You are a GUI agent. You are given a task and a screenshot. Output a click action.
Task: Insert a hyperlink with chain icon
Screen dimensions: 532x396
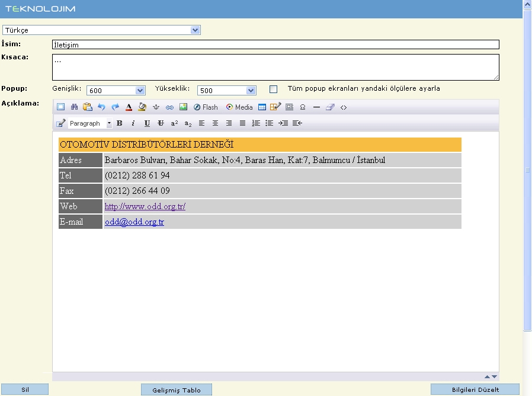169,107
